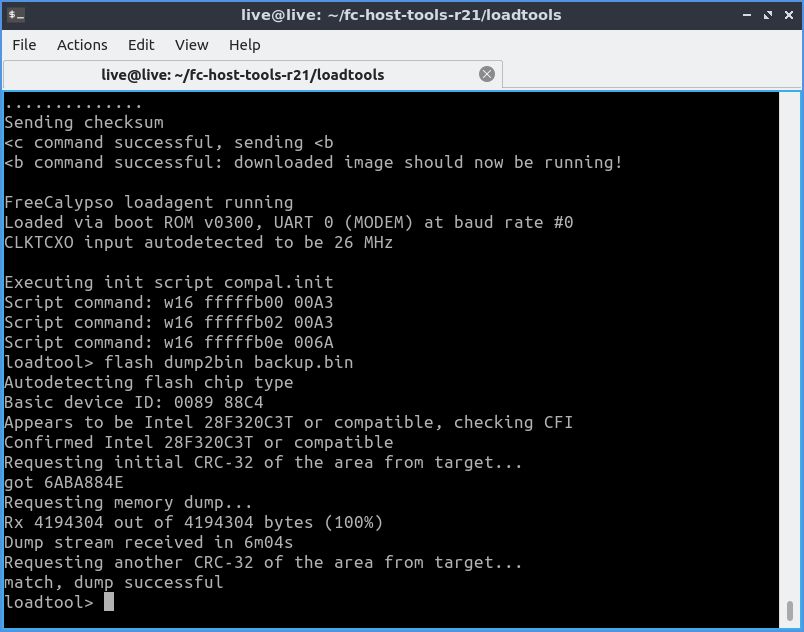Screen dimensions: 804x632
Task: Click the terminal icon in the title bar
Action: [14, 15]
